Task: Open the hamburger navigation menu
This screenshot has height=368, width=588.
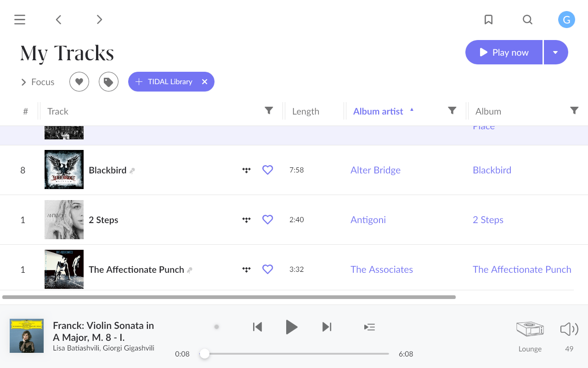Action: point(20,20)
